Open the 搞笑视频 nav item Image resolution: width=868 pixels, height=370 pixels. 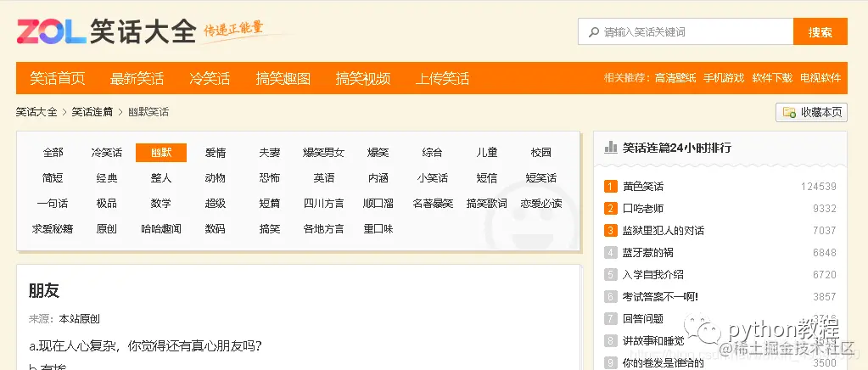point(363,78)
